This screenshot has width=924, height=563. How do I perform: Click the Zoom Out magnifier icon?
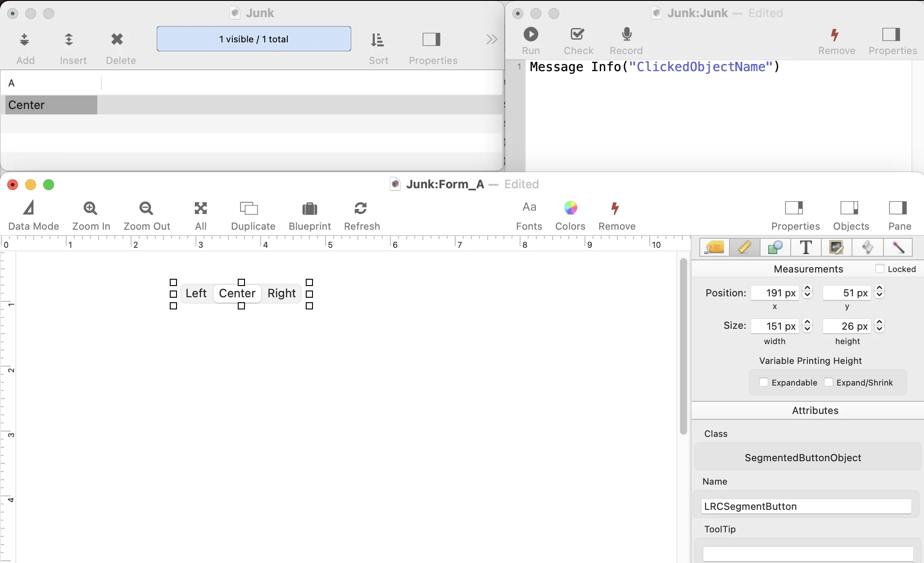[146, 208]
